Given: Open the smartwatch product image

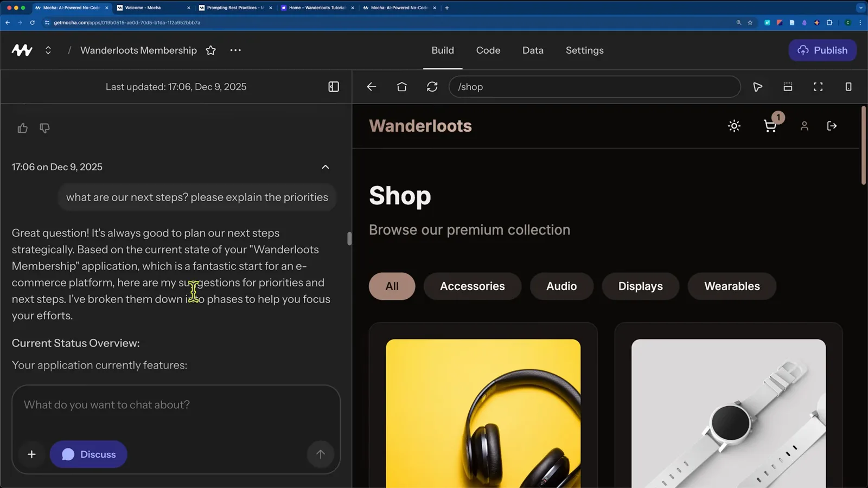Looking at the screenshot, I should point(729,413).
